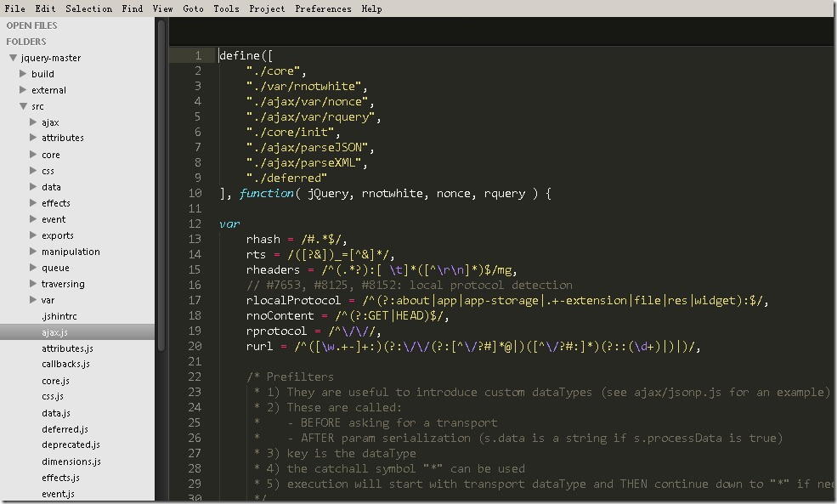Click the FOLDERS heading
The image size is (837, 504).
tap(26, 42)
